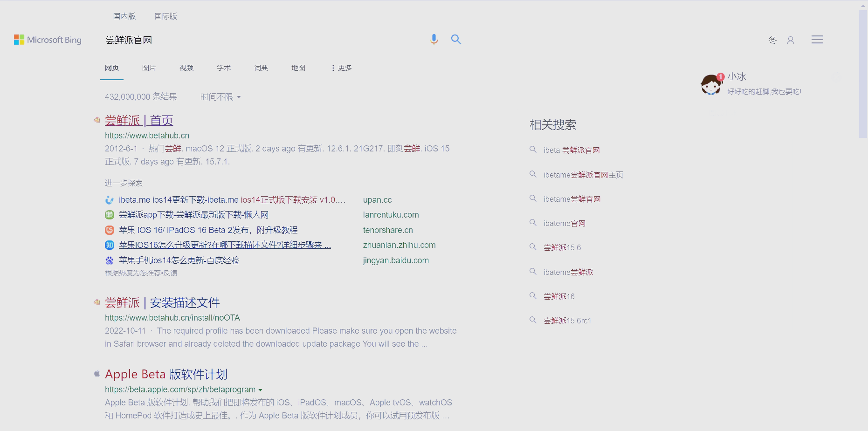Open the 时间不限 time filter dropdown
The image size is (868, 431).
coord(220,97)
